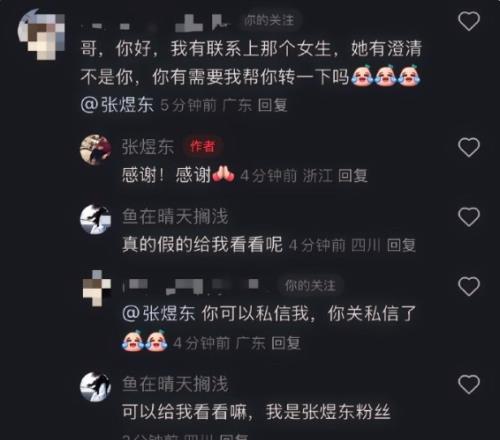Screen dimensions: 500x440
Task: Open 鱼在晴天搁浅 avatar beside the 粉丝 comment
Action: tap(96, 387)
